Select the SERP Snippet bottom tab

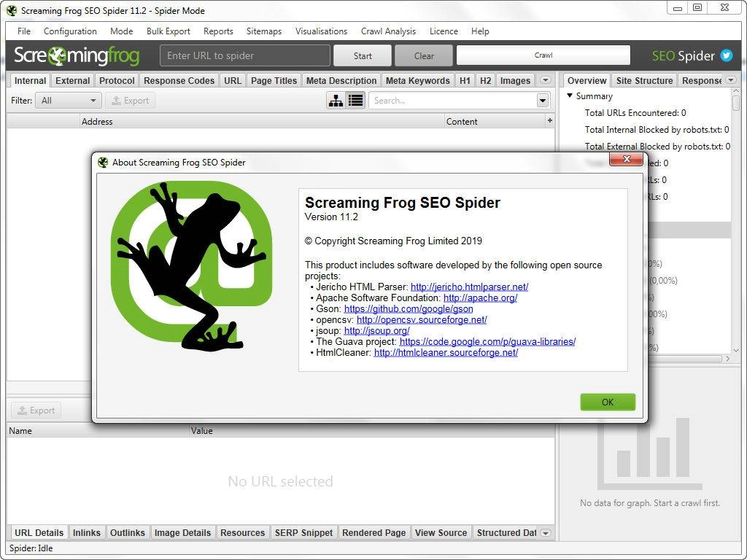[x=303, y=533]
